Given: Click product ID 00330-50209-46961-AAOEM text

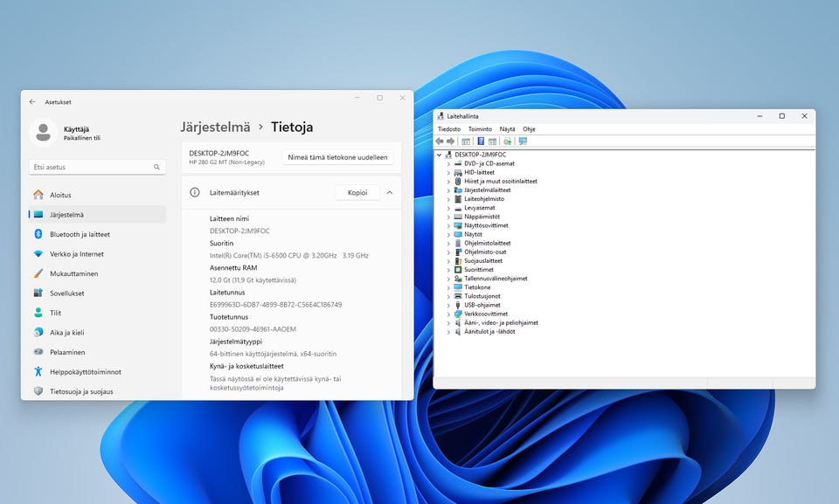Looking at the screenshot, I should [253, 329].
